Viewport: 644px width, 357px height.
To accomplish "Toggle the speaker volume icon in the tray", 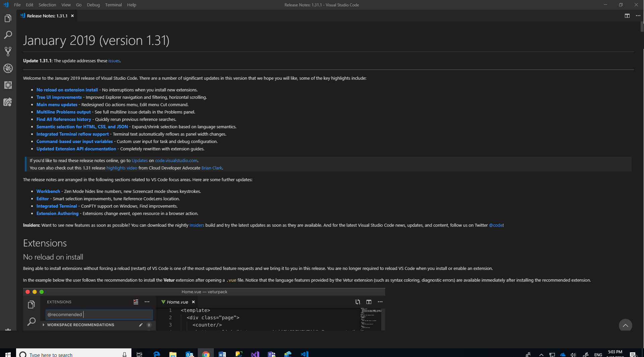I will [574, 354].
